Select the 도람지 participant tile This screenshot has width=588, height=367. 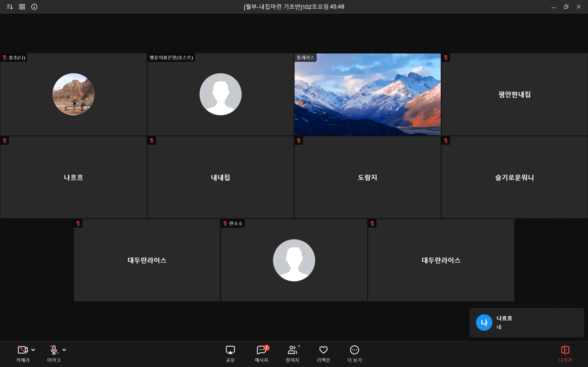pos(367,177)
